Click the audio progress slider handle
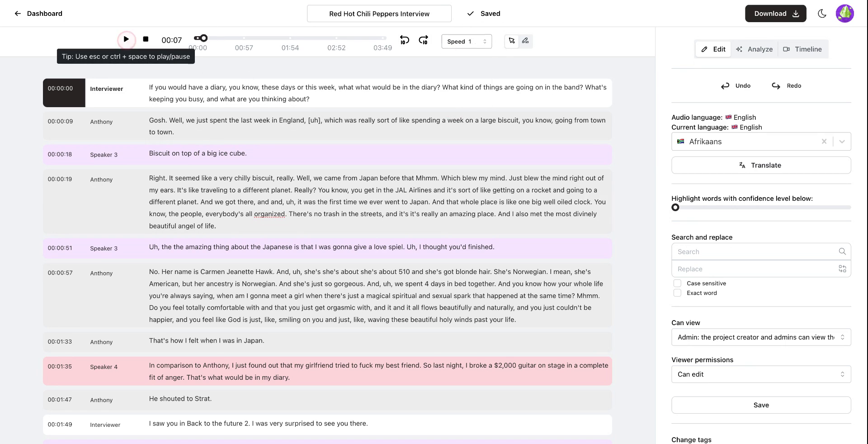 click(203, 38)
